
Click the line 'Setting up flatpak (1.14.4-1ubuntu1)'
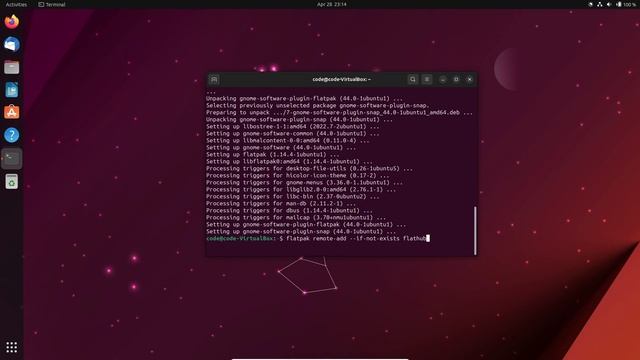pos(272,155)
